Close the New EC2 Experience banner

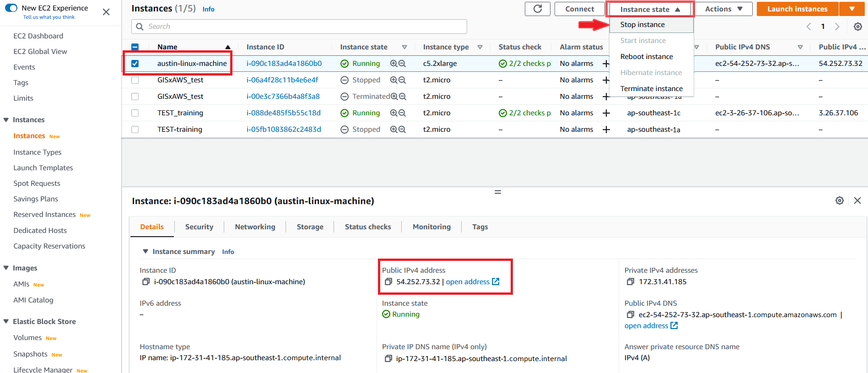pyautogui.click(x=106, y=12)
